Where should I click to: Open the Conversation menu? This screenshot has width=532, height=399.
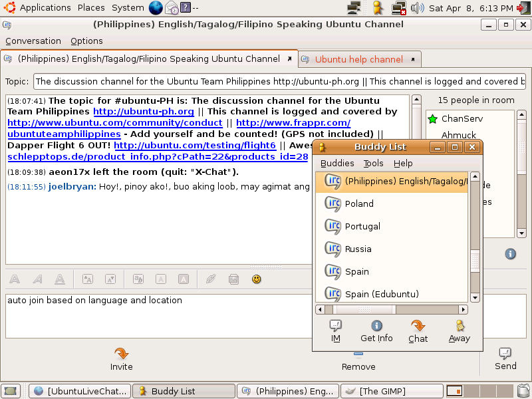click(33, 41)
